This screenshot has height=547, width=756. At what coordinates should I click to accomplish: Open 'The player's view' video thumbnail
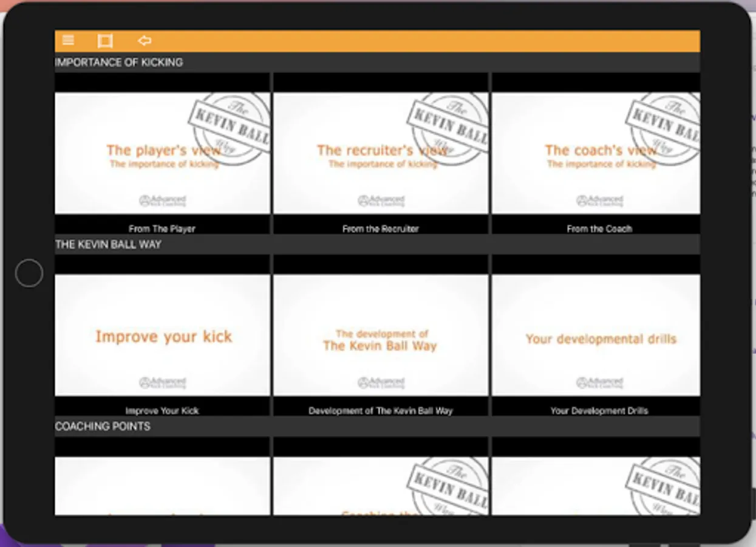point(162,153)
